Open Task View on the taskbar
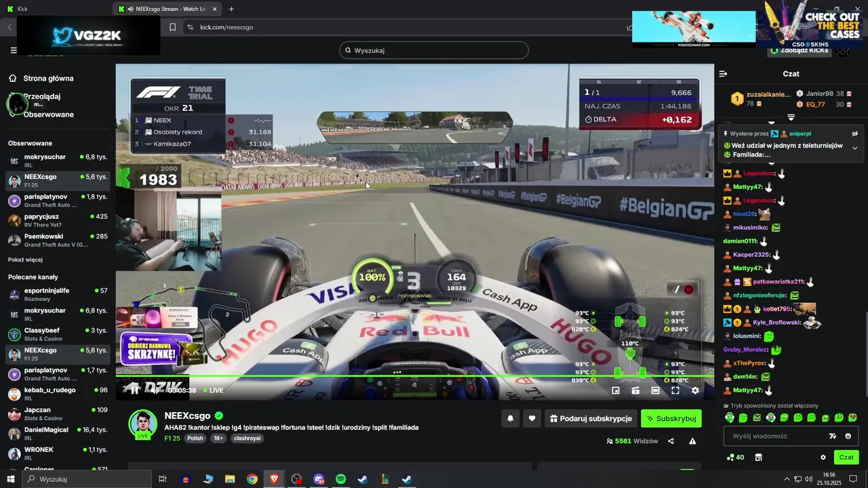This screenshot has width=868, height=488. [163, 479]
